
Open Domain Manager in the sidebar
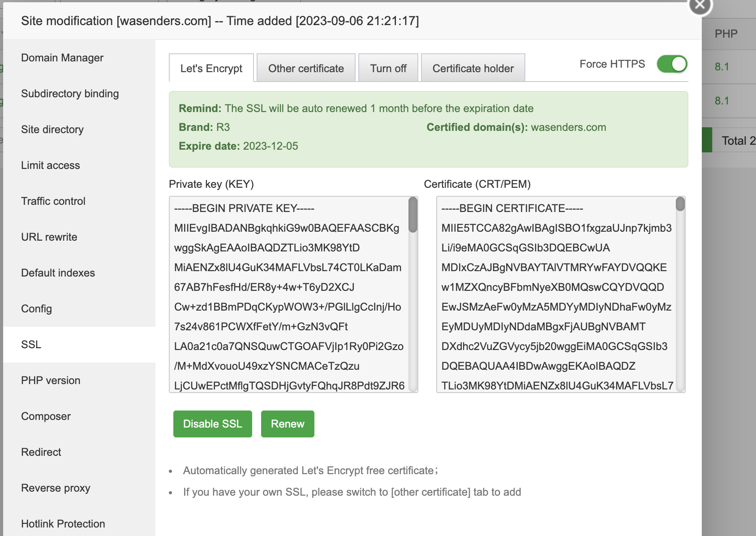62,58
